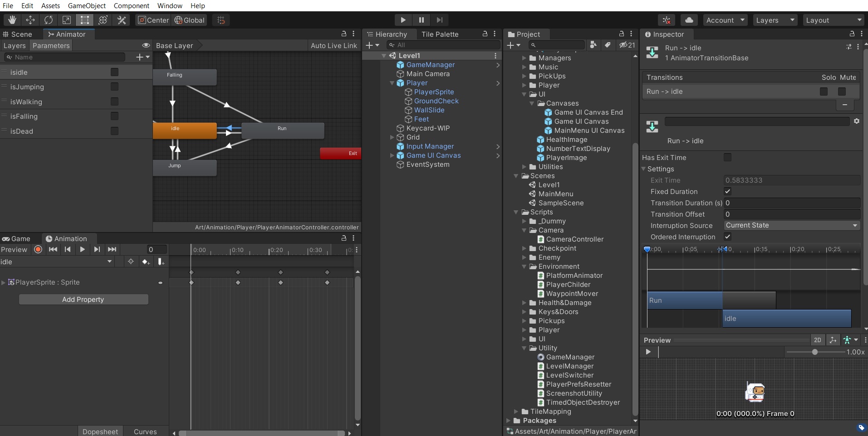Image resolution: width=868 pixels, height=436 pixels.
Task: Expand the Grid object in Hierarchy
Action: point(392,137)
